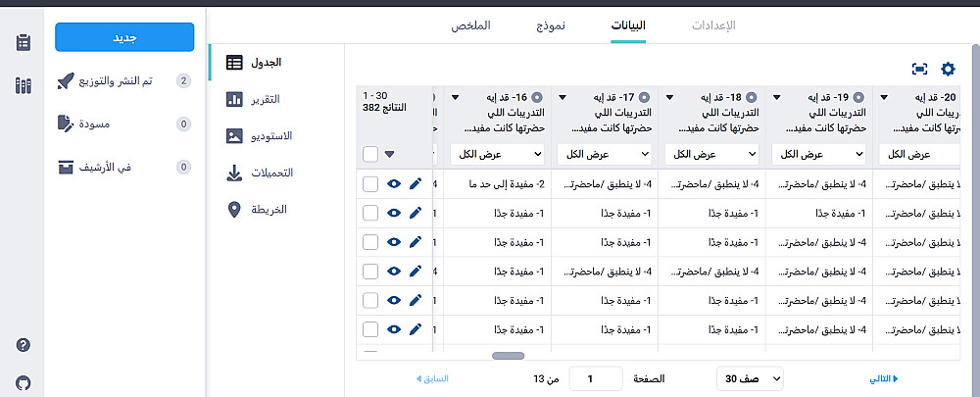Open the table settings gear icon

coord(947,69)
